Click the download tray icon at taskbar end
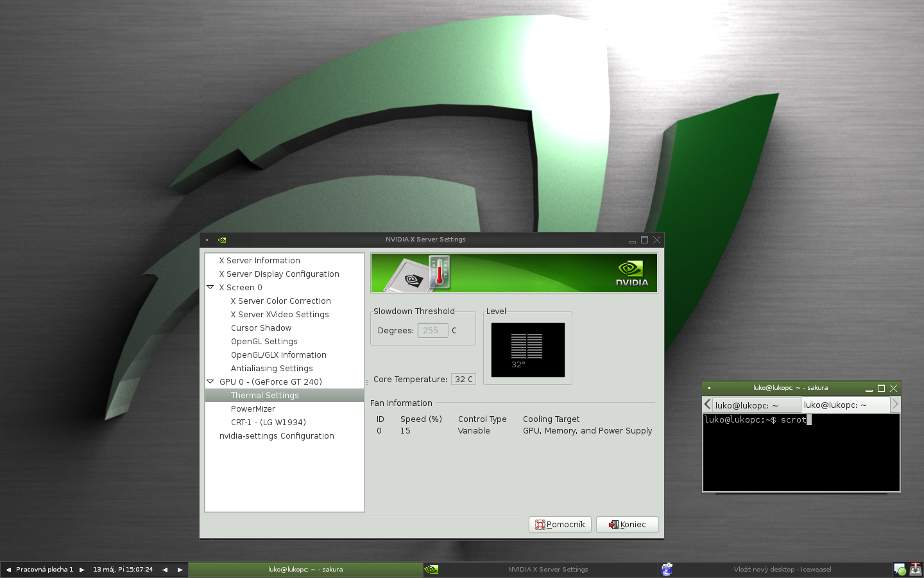This screenshot has width=924, height=578. (x=916, y=570)
